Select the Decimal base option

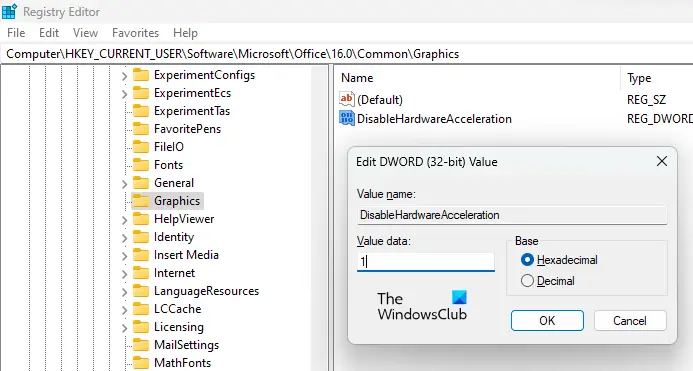(527, 281)
